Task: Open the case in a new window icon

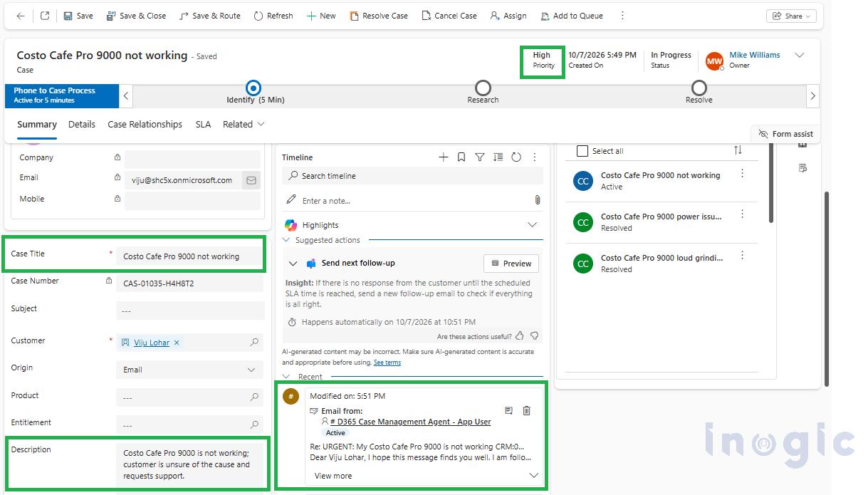Action: point(45,16)
